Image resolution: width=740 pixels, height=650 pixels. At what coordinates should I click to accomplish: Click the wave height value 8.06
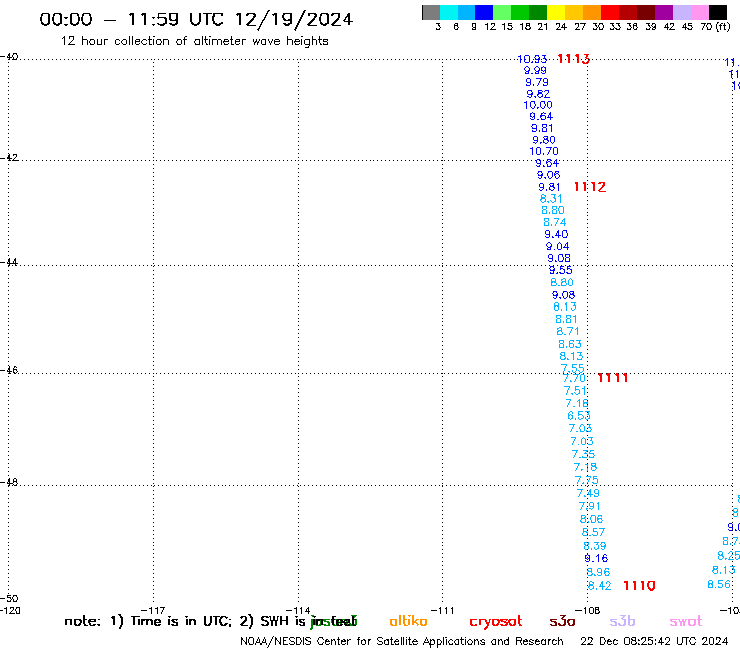click(x=591, y=519)
